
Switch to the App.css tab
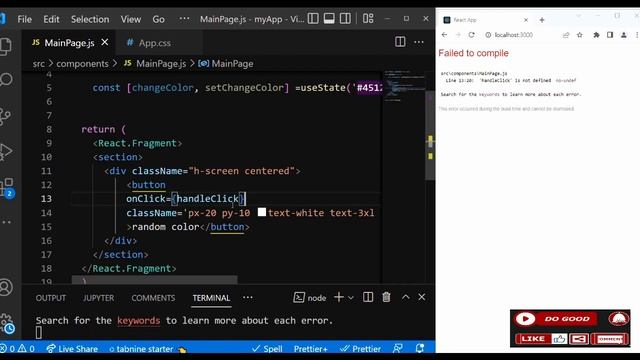[154, 43]
